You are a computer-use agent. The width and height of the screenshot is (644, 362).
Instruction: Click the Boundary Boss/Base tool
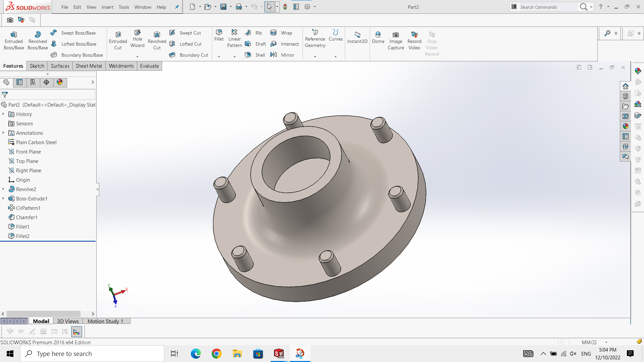pos(77,55)
